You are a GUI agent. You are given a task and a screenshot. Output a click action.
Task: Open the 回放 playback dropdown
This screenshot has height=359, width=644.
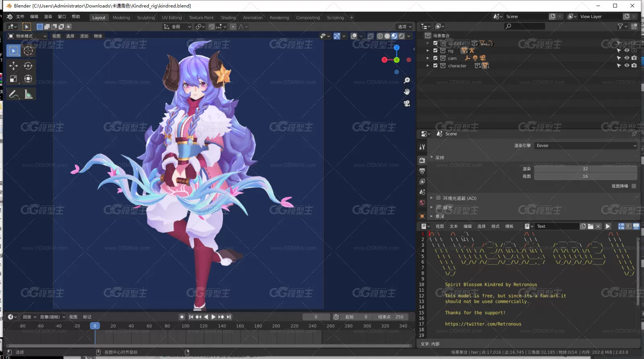tap(29, 317)
